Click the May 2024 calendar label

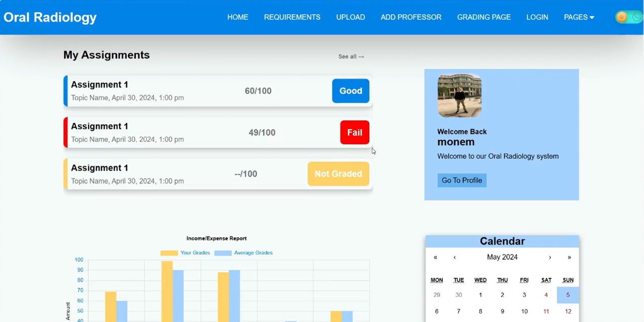[502, 257]
